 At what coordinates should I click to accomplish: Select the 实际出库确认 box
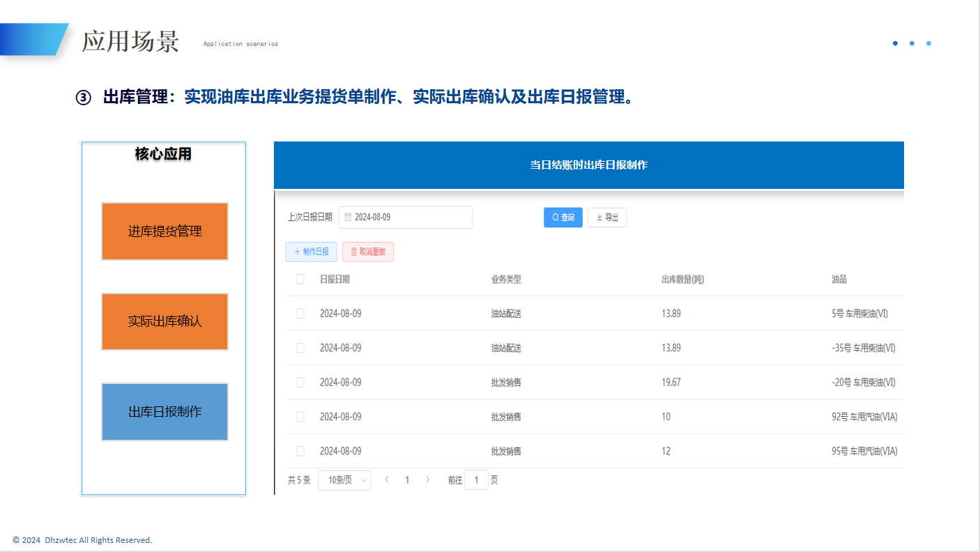pyautogui.click(x=164, y=321)
